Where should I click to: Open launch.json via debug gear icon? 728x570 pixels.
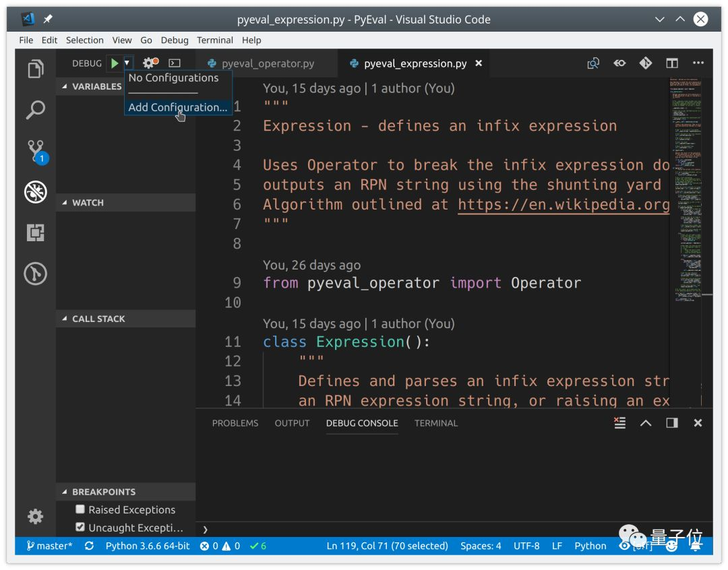[150, 63]
